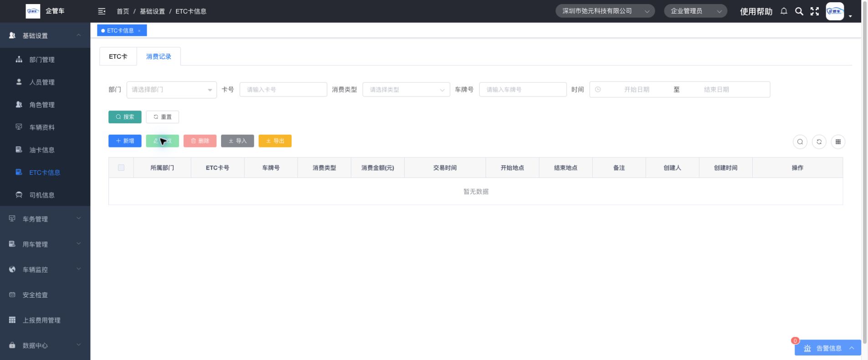
Task: Open the company selector 深圳市弛元科技有限公司
Action: pyautogui.click(x=605, y=11)
